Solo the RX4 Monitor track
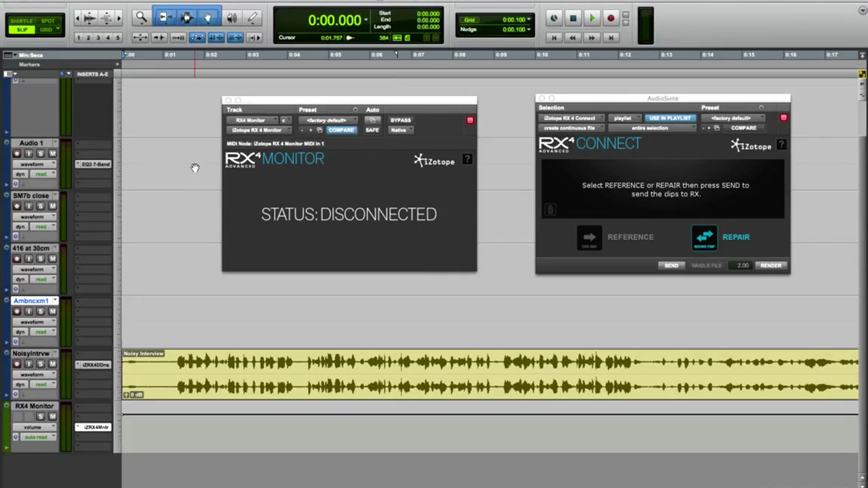868x488 pixels. [40, 416]
